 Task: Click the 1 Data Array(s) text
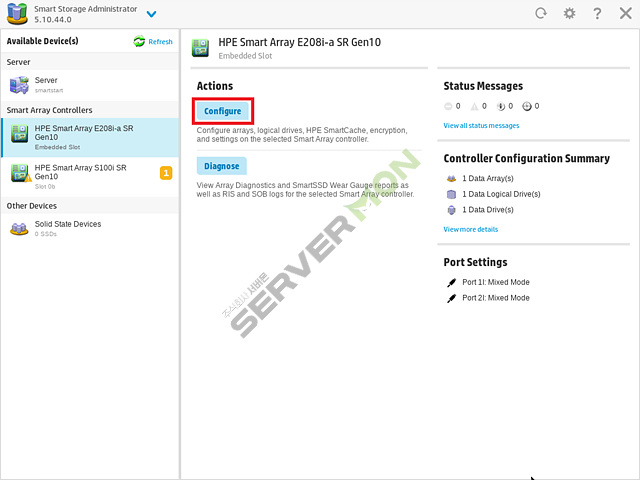coord(488,178)
